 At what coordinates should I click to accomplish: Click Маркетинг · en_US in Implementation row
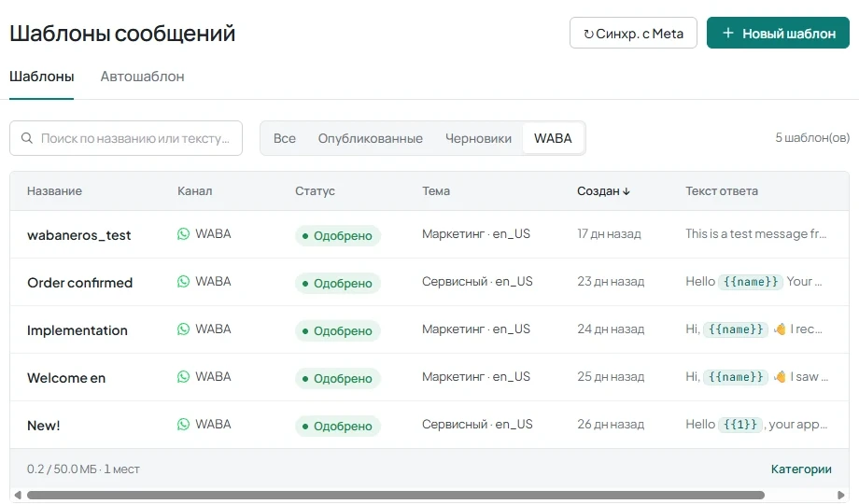click(x=476, y=329)
